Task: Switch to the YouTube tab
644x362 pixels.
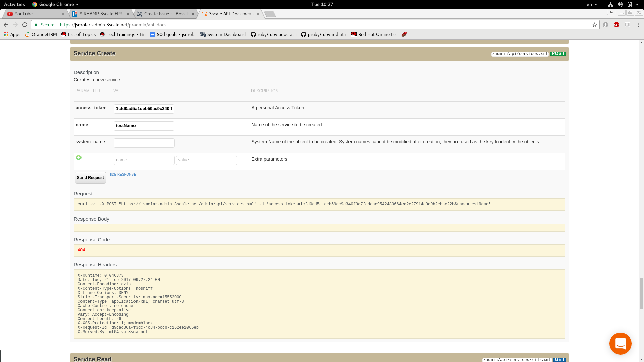Action: tap(34, 14)
